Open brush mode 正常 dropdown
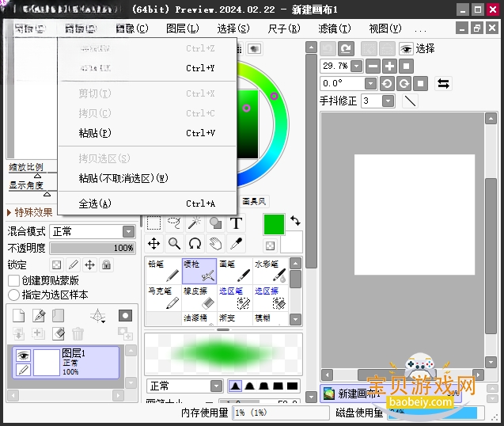This screenshot has height=426, width=504. pyautogui.click(x=216, y=386)
